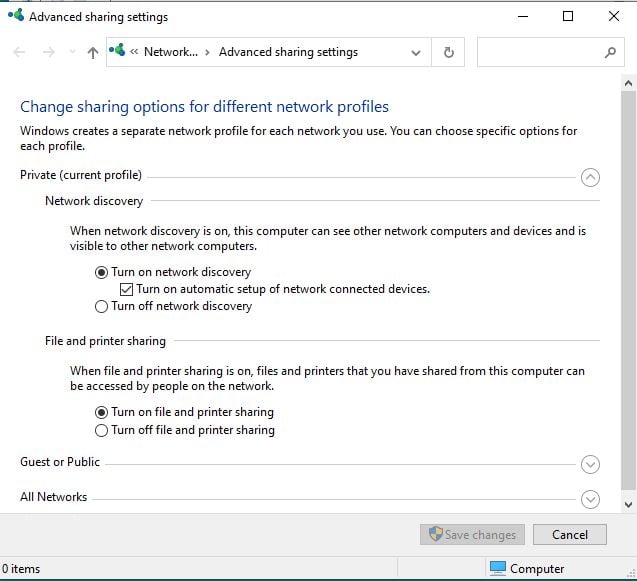The height and width of the screenshot is (581, 637).
Task: Expand the All Networks section
Action: 590,499
